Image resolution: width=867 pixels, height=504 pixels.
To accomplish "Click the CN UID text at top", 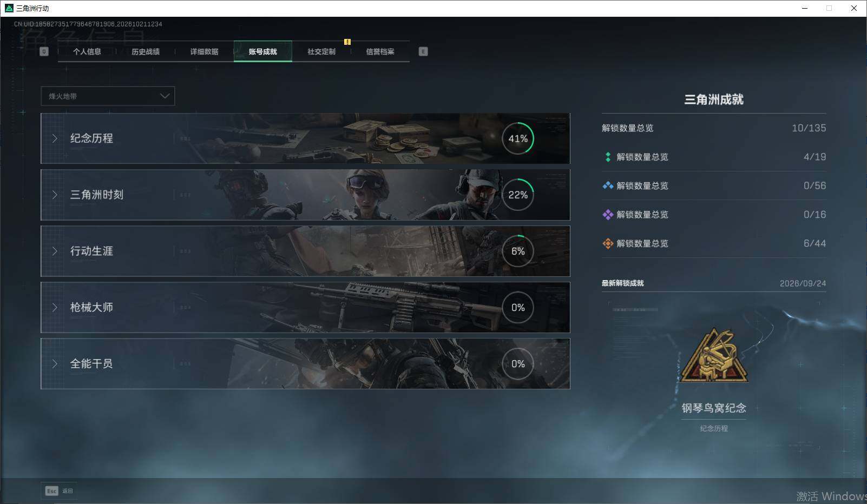I will pyautogui.click(x=88, y=24).
